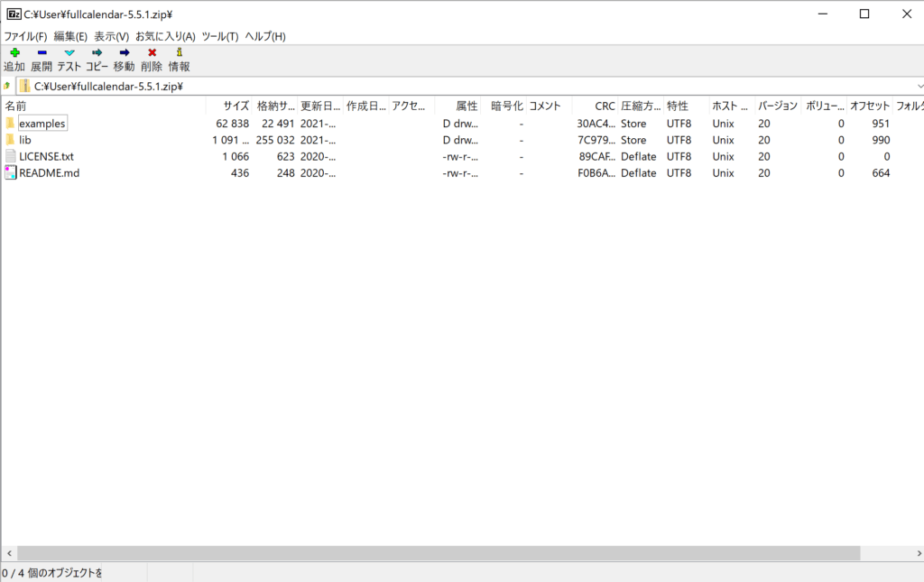The height and width of the screenshot is (582, 924).
Task: Select the examples folder name
Action: pyautogui.click(x=42, y=124)
